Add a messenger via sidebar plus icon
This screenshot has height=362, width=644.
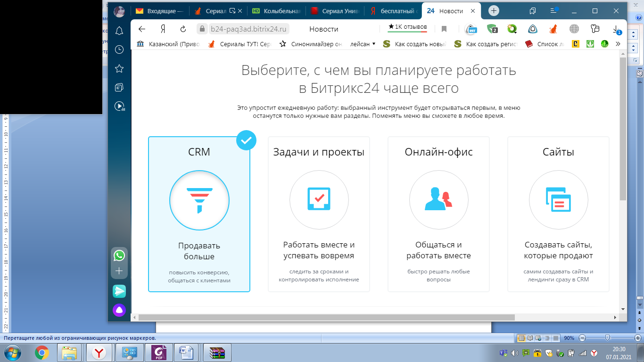[119, 271]
